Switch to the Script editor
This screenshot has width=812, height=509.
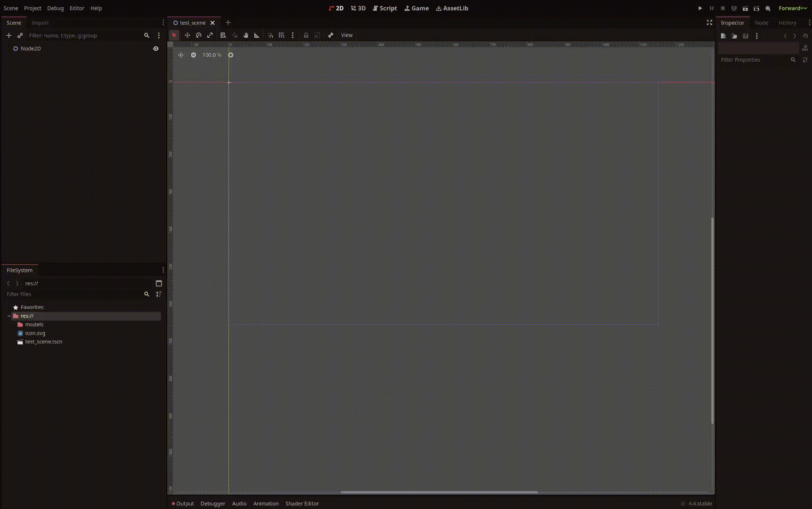[384, 8]
